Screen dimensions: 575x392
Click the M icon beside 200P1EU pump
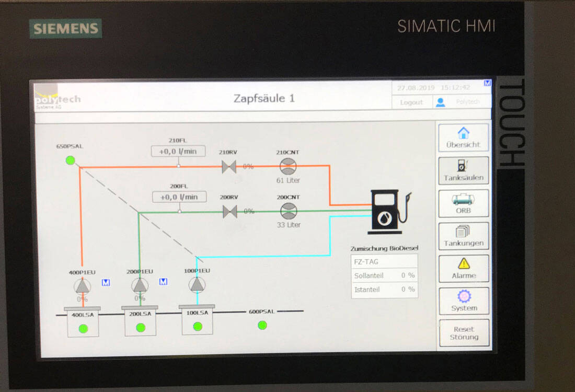[163, 281]
